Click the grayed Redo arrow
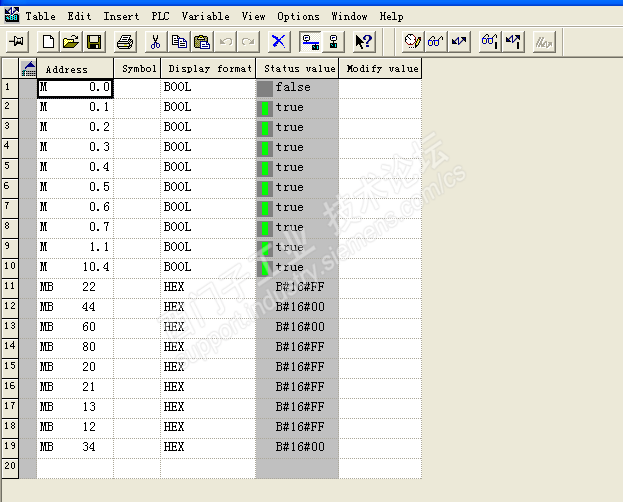The height and width of the screenshot is (502, 623). [248, 41]
